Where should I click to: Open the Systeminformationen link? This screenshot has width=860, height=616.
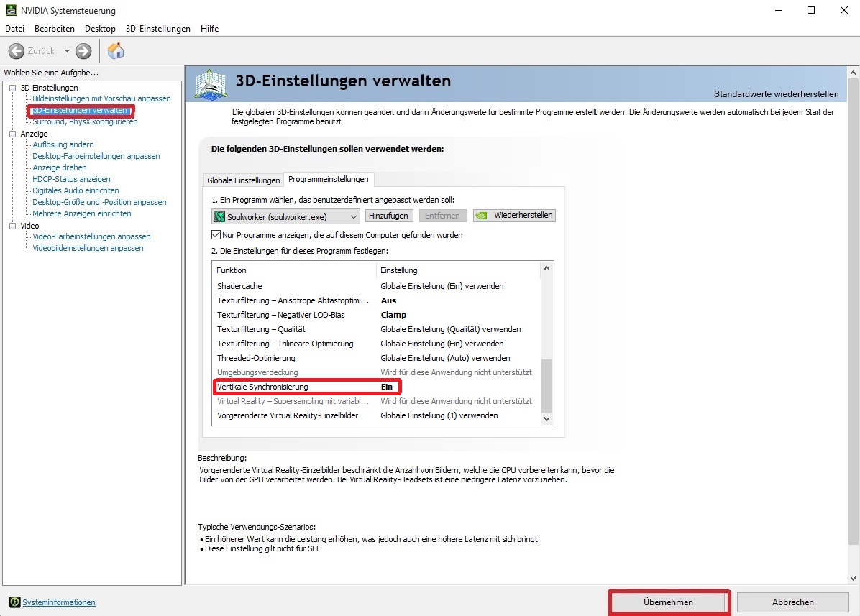pyautogui.click(x=59, y=602)
